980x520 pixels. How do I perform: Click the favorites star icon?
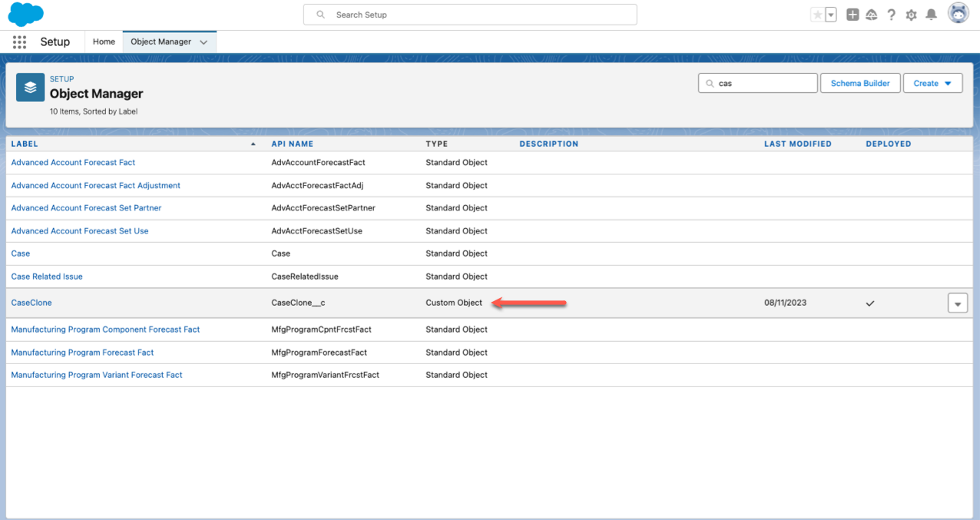[x=818, y=15]
